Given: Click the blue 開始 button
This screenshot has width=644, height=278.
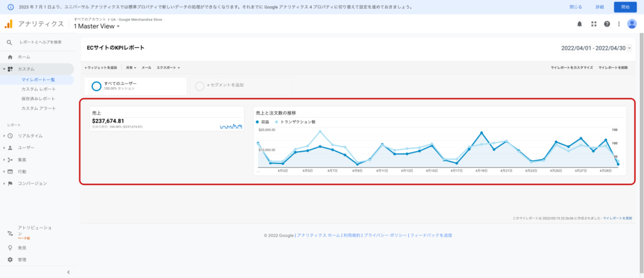Looking at the screenshot, I should coord(625,7).
